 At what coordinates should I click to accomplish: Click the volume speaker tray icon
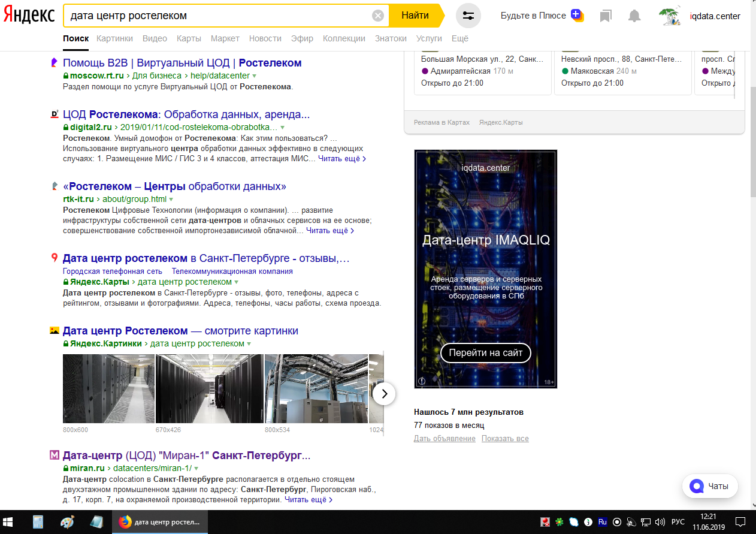[x=660, y=522]
